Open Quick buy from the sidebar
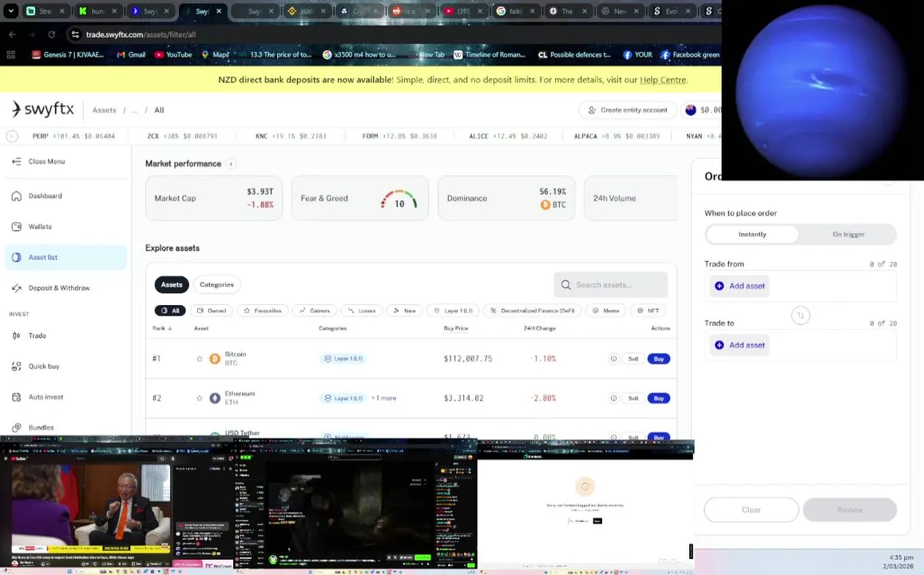This screenshot has width=924, height=575. coord(36,367)
